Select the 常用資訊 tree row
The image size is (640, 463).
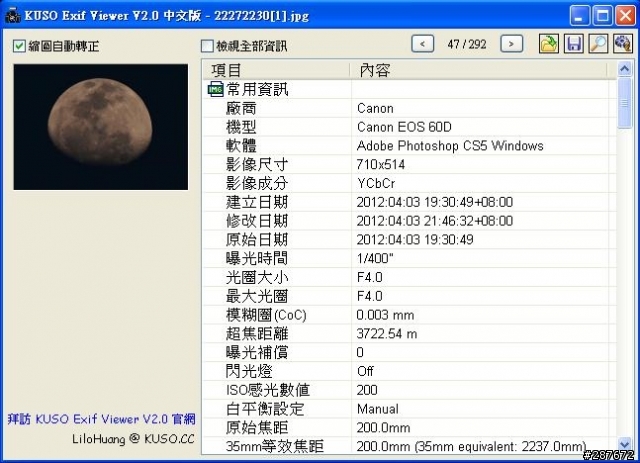(409, 89)
